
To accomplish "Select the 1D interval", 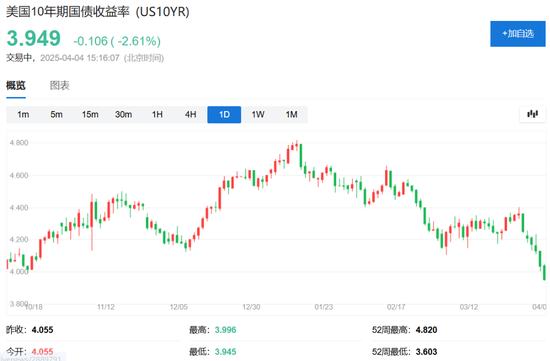I will tap(224, 114).
